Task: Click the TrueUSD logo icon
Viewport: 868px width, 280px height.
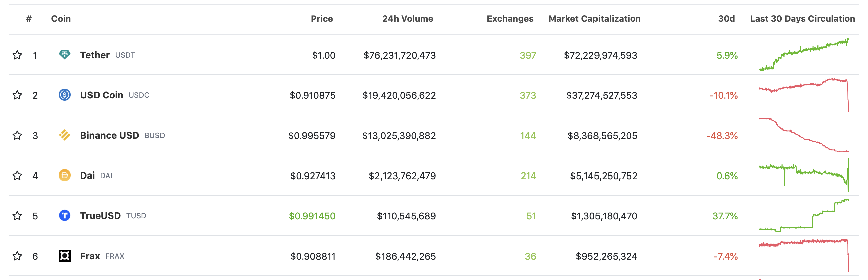Action: tap(64, 216)
